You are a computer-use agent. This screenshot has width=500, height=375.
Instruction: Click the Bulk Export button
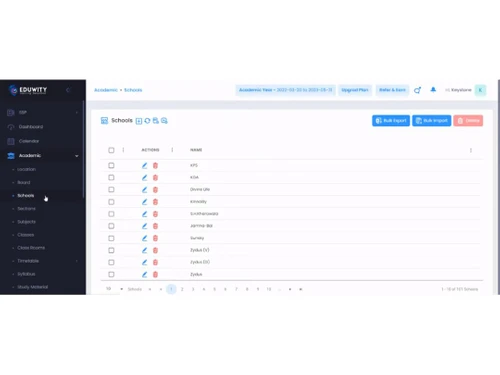pos(391,121)
